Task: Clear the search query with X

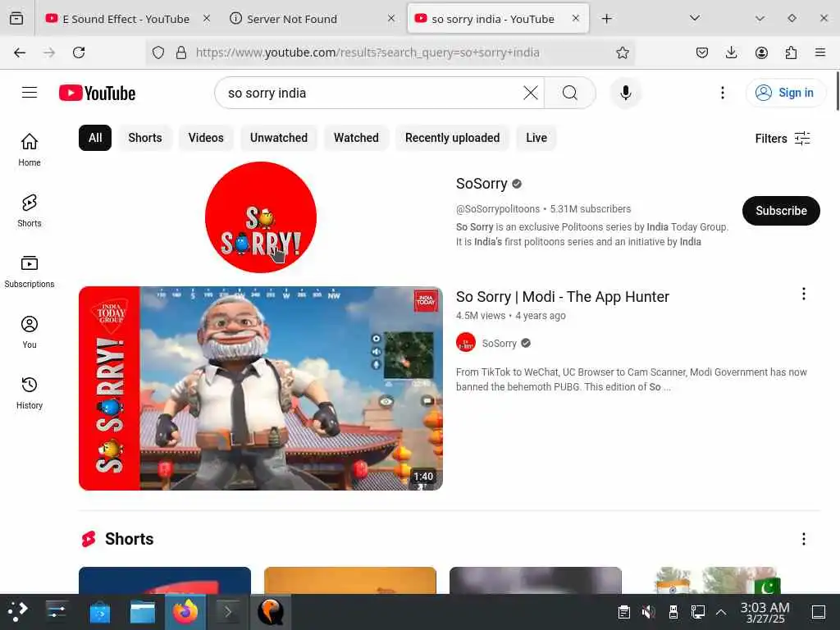Action: [x=531, y=93]
